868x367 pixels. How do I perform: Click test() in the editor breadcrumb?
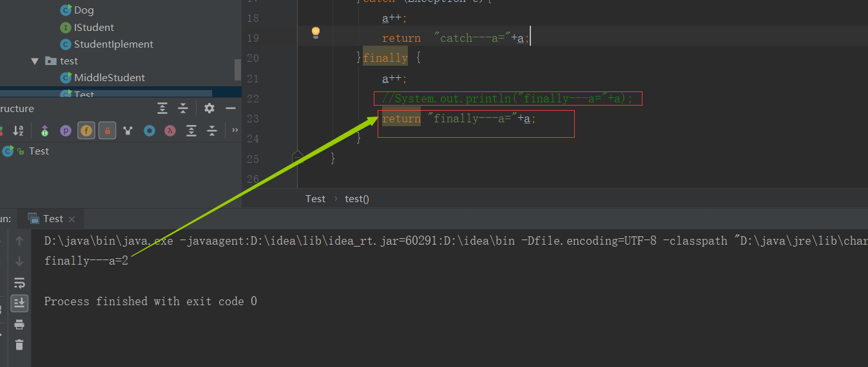357,198
